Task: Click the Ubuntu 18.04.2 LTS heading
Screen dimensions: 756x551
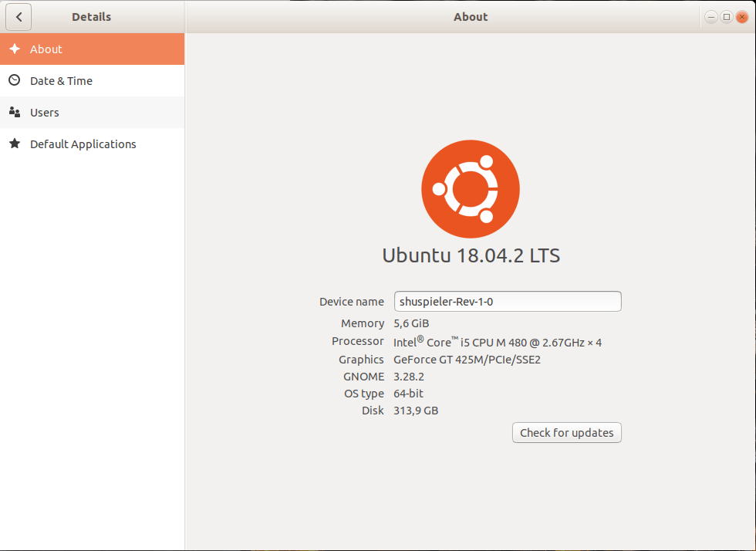Action: (x=471, y=256)
